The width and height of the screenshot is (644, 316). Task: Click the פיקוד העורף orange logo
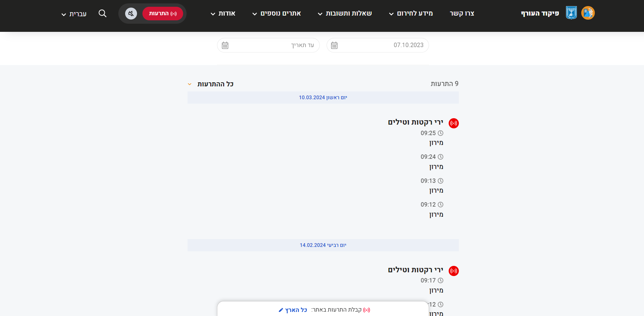click(x=588, y=13)
